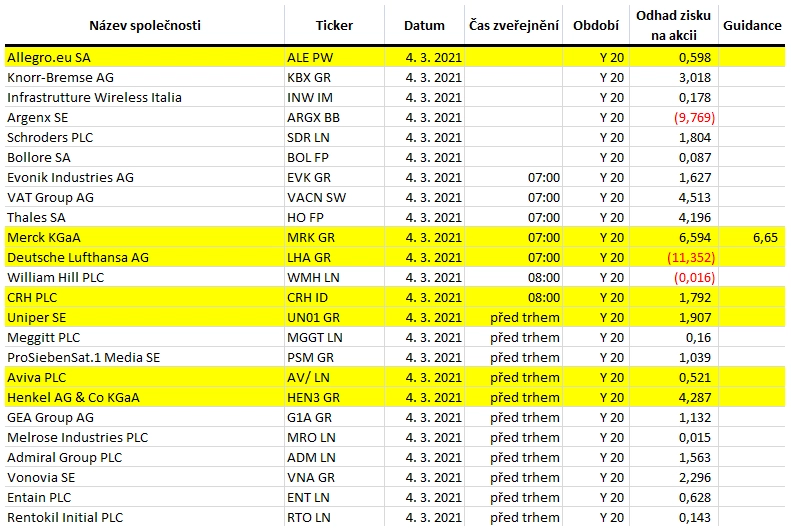Image resolution: width=791 pixels, height=531 pixels.
Task: Select the 'GEA Group AG' cell
Action: (145, 418)
